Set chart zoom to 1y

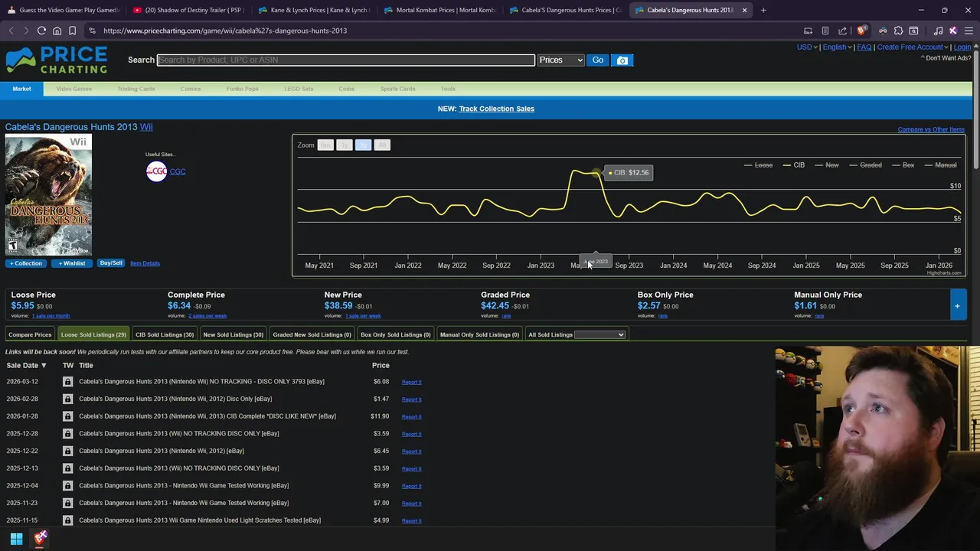pos(345,145)
